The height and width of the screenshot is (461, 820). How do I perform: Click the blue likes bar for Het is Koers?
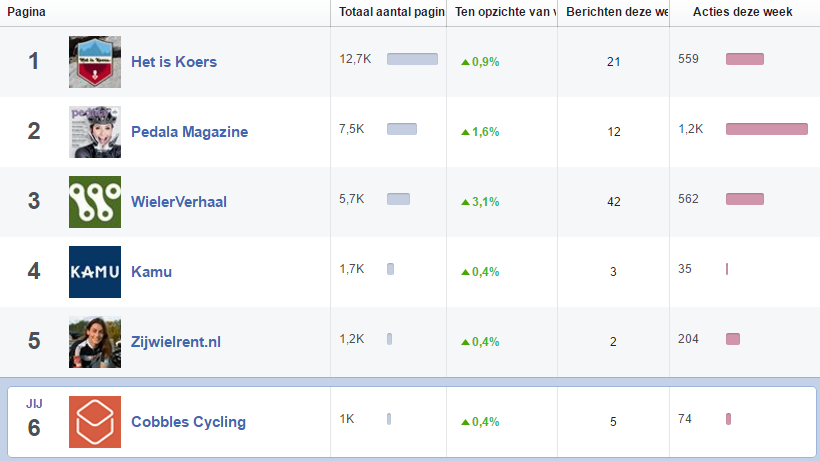click(x=412, y=59)
